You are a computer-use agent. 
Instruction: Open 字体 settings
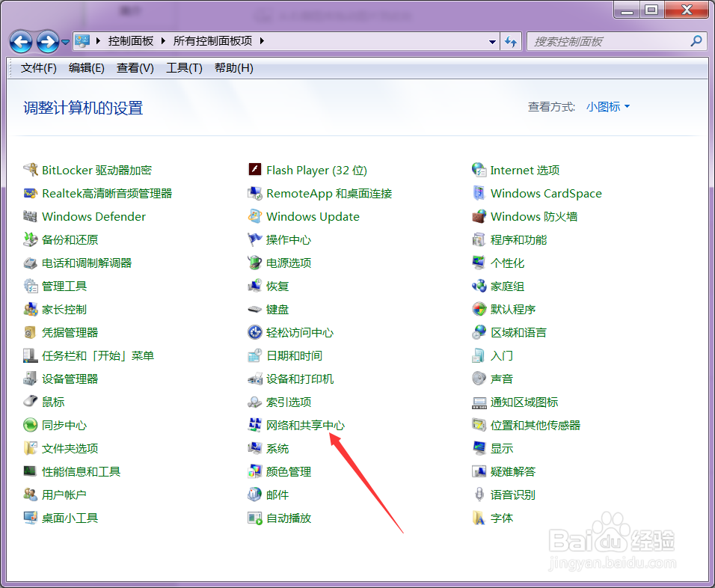pos(500,518)
